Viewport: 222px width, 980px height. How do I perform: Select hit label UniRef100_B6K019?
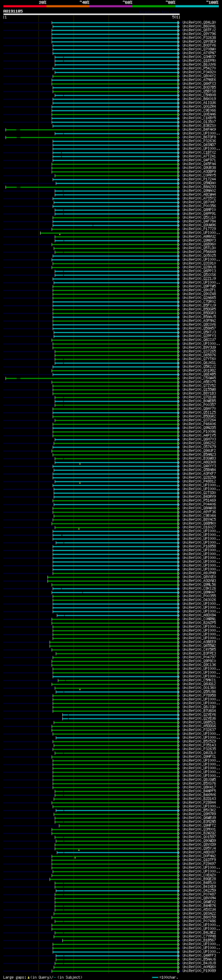[x=199, y=99]
